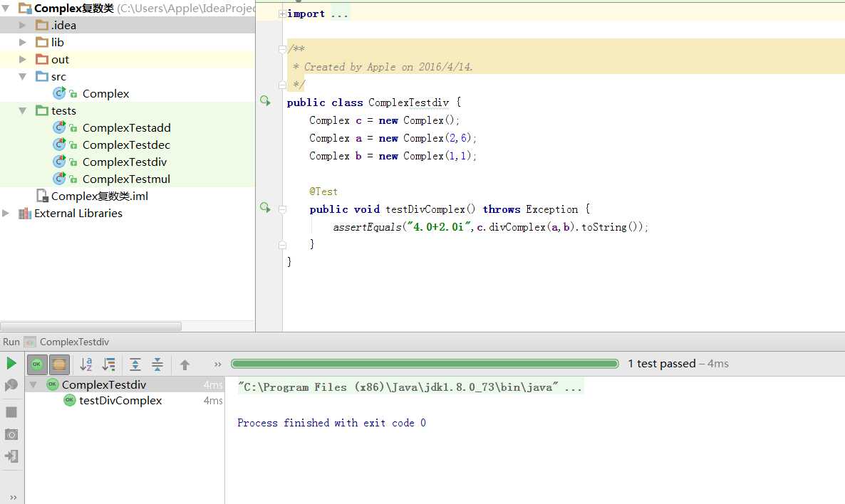Click the 'Created by Apple' comment line
Image resolution: width=845 pixels, height=504 pixels.
(383, 67)
